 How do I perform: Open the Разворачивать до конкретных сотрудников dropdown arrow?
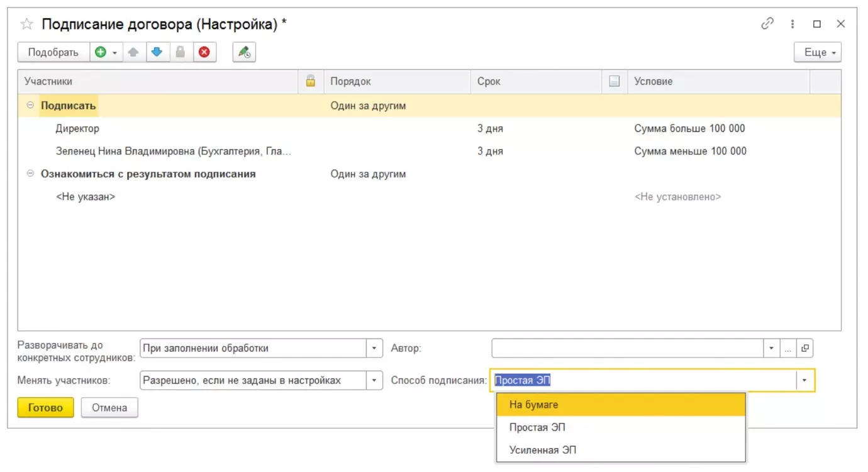pos(374,348)
